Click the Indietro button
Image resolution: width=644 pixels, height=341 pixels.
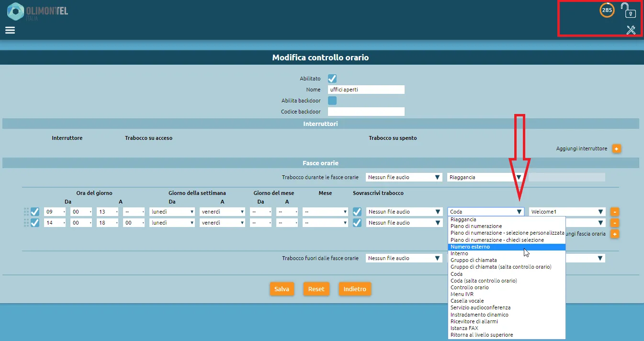pyautogui.click(x=355, y=289)
